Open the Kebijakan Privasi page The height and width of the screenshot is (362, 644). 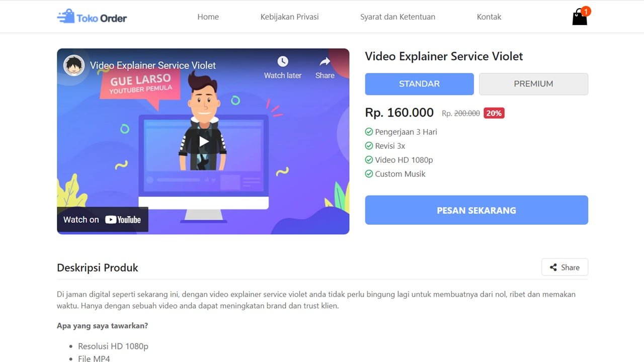coord(289,17)
